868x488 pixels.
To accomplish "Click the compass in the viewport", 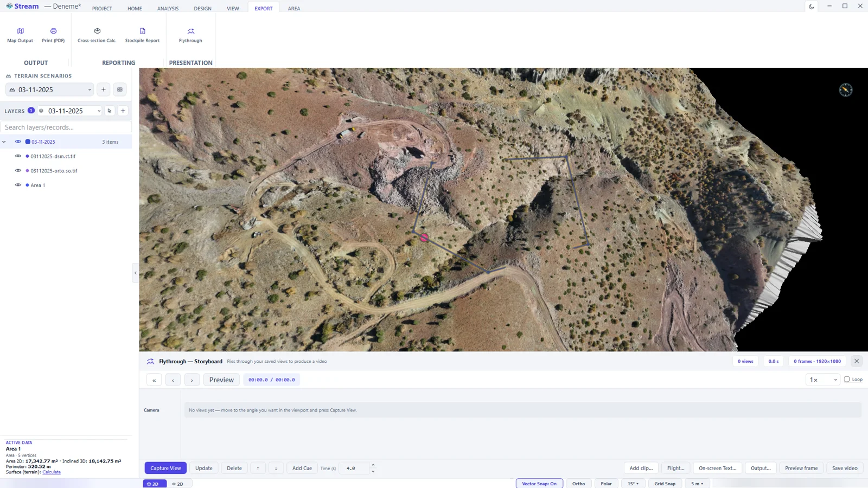I will tap(846, 90).
